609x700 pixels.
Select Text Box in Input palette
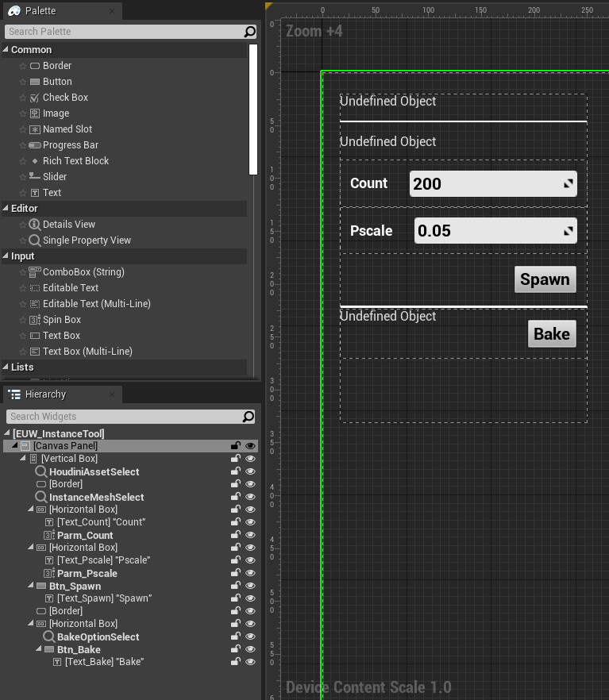coord(61,335)
